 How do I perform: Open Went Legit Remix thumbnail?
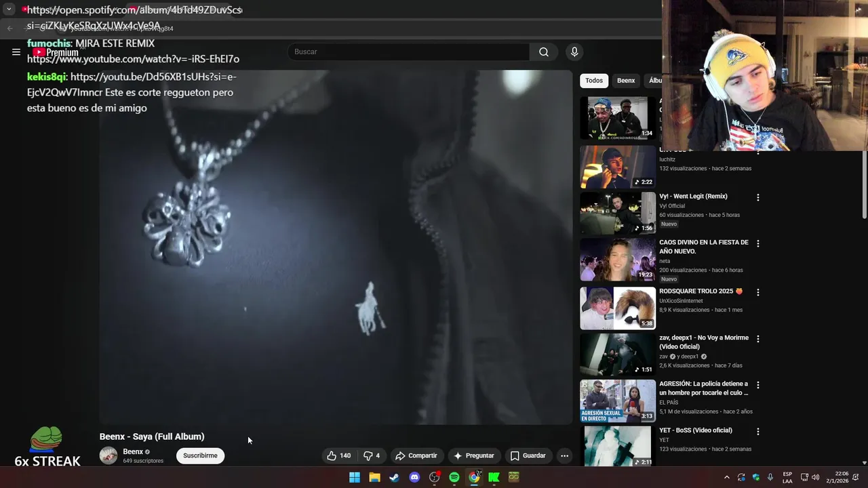tap(618, 213)
